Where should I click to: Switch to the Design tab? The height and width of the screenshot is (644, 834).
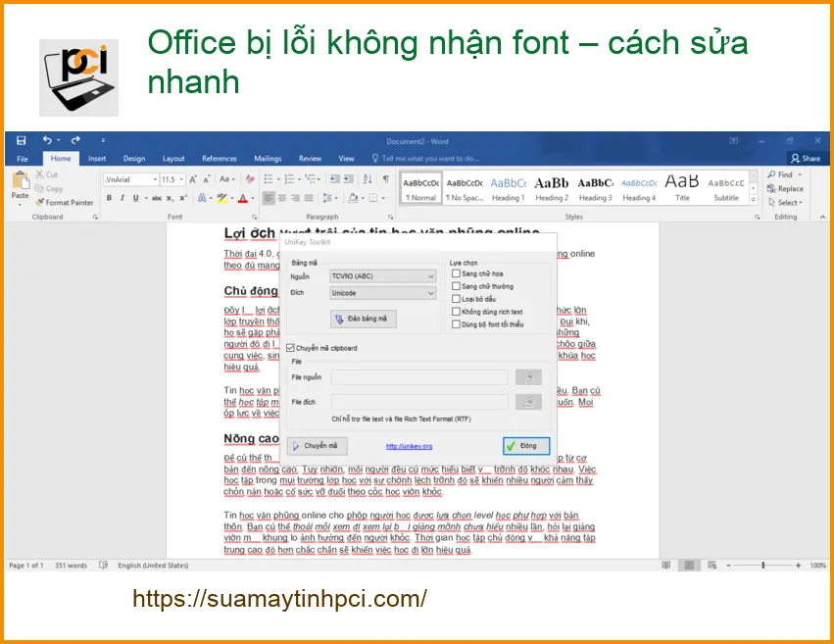(134, 159)
